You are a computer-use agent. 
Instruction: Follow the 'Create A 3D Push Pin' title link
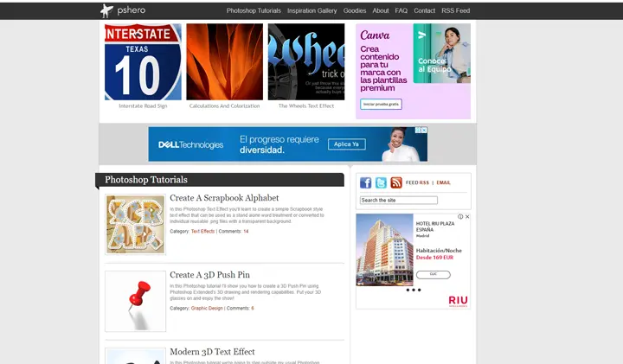pos(211,275)
